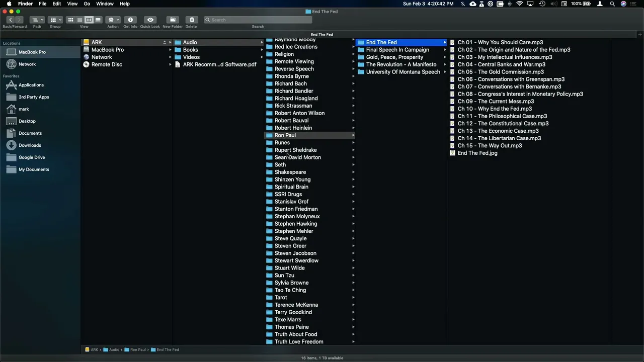This screenshot has height=362, width=644.
Task: Open the Window menu
Action: [x=105, y=4]
